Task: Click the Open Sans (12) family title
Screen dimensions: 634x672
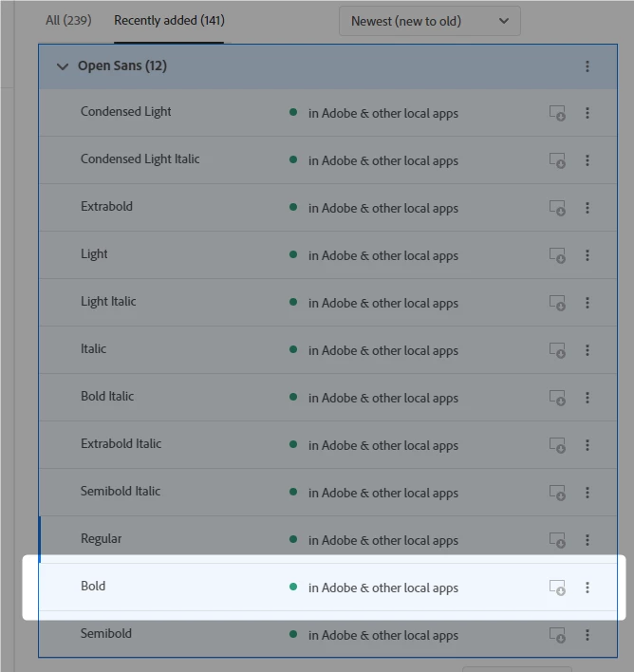Action: (122, 66)
